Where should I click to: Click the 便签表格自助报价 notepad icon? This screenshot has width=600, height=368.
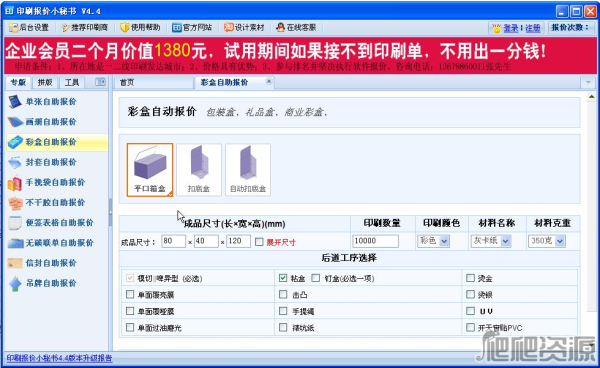pos(15,223)
